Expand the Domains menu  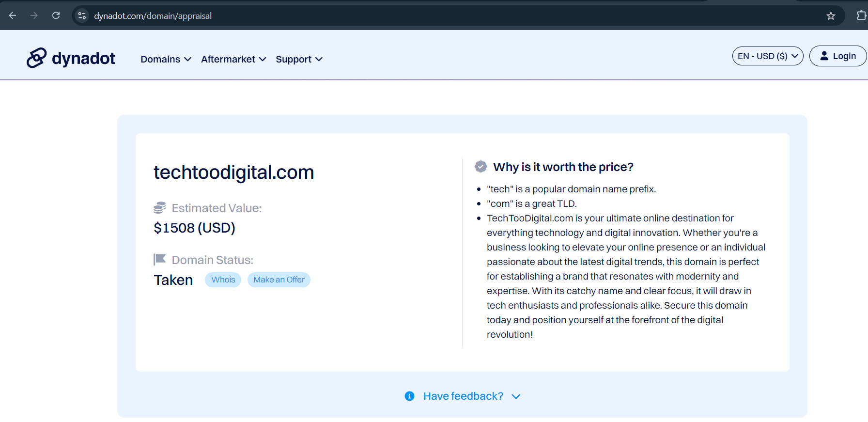(166, 59)
